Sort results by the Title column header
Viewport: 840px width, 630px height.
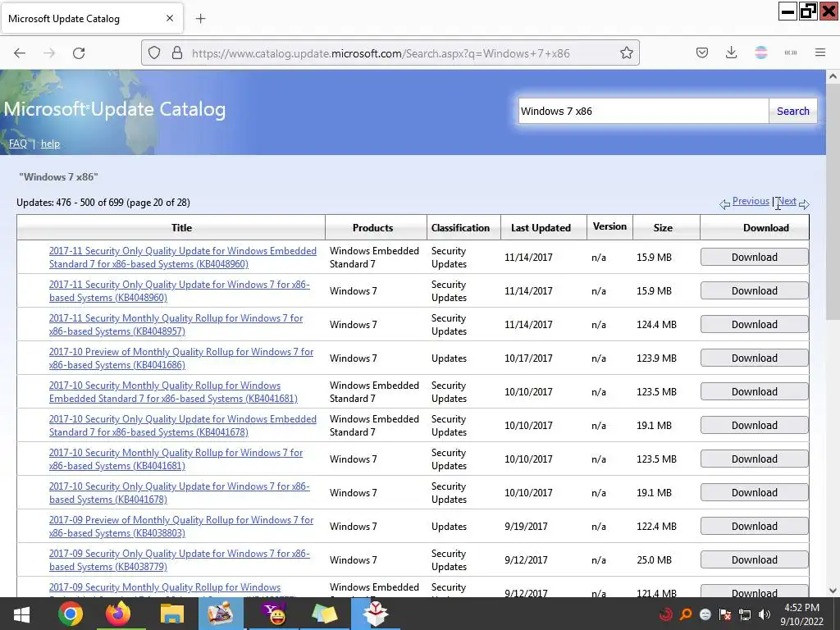pyautogui.click(x=181, y=228)
